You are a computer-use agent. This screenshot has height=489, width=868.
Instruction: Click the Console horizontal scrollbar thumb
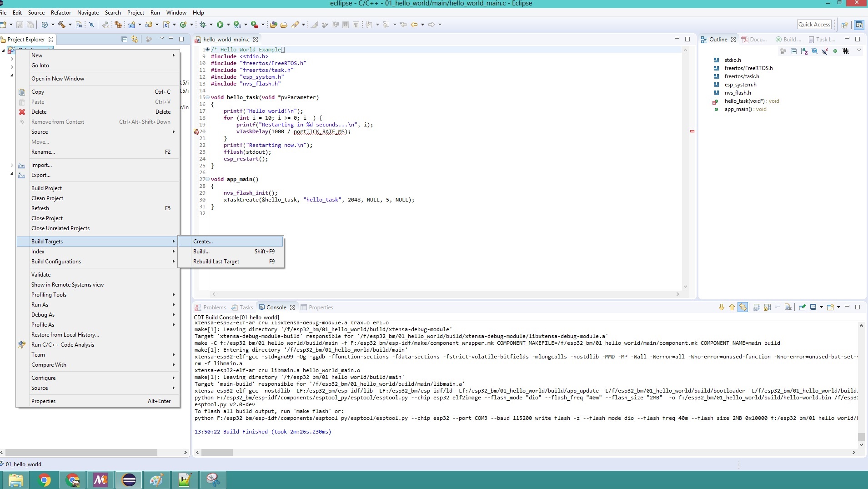pos(217,453)
